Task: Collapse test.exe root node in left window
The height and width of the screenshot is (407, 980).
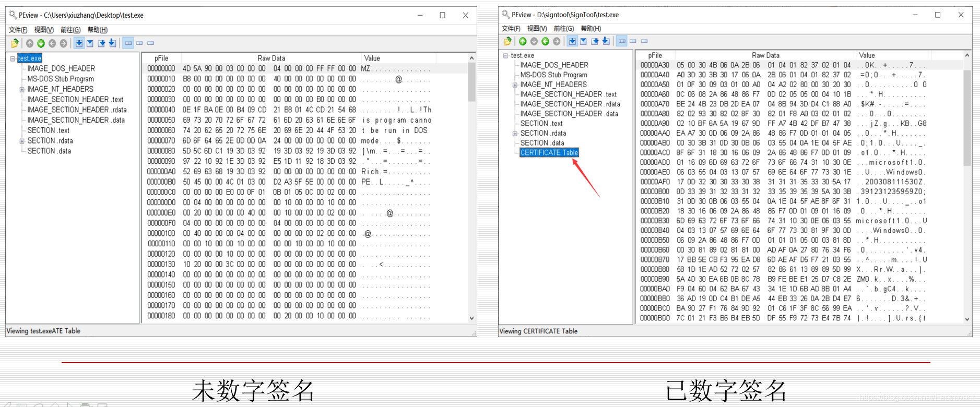Action: [x=13, y=58]
